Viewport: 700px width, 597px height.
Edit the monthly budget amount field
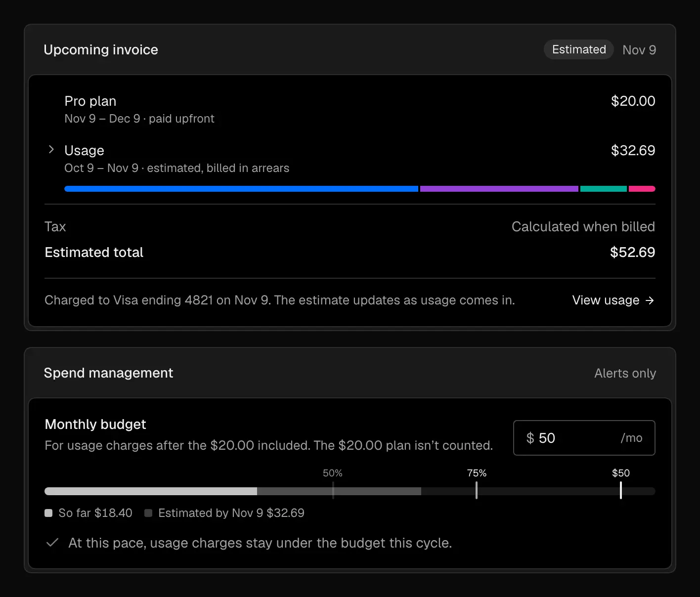(x=584, y=438)
